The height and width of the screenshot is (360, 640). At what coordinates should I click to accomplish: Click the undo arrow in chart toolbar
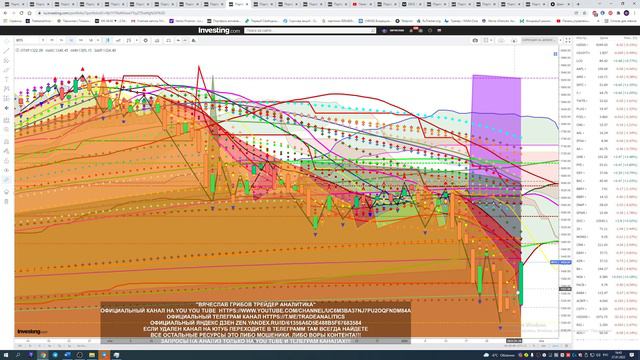178,40
